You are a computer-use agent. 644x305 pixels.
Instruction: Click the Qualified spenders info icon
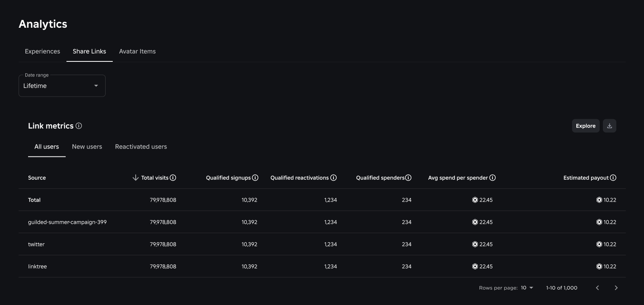[x=408, y=178]
